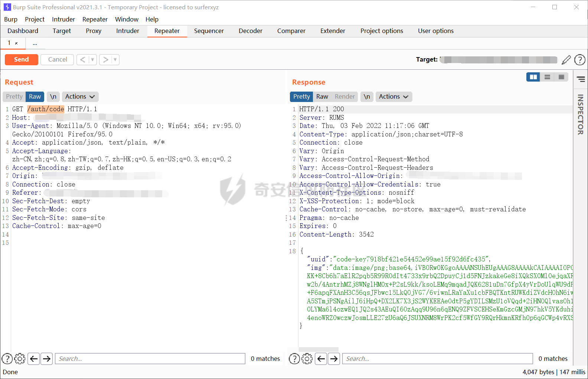
Task: Click the uuid code-key value line
Action: click(399, 259)
